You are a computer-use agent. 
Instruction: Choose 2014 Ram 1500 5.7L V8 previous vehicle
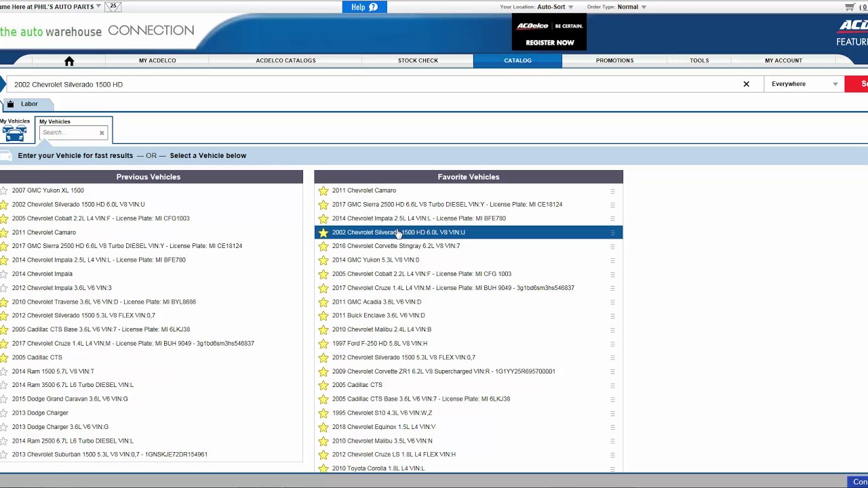(53, 371)
